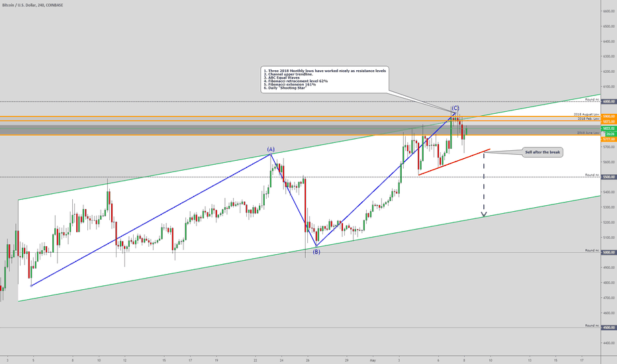Viewport: 617px width, 364px height.
Task: Click the date label 19 on the time axis
Action: tap(216, 359)
